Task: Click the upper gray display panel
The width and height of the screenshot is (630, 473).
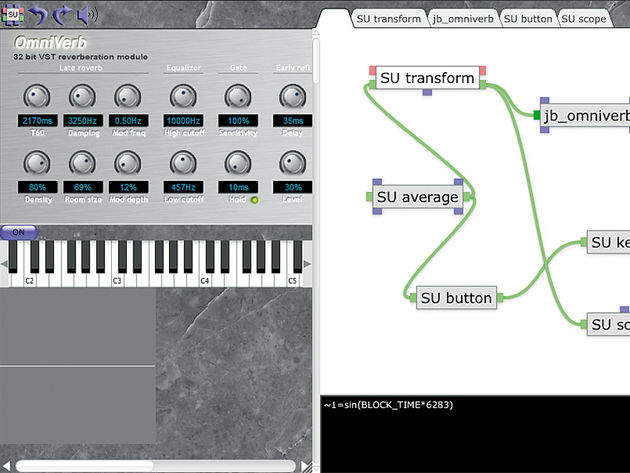Action: tap(78, 326)
